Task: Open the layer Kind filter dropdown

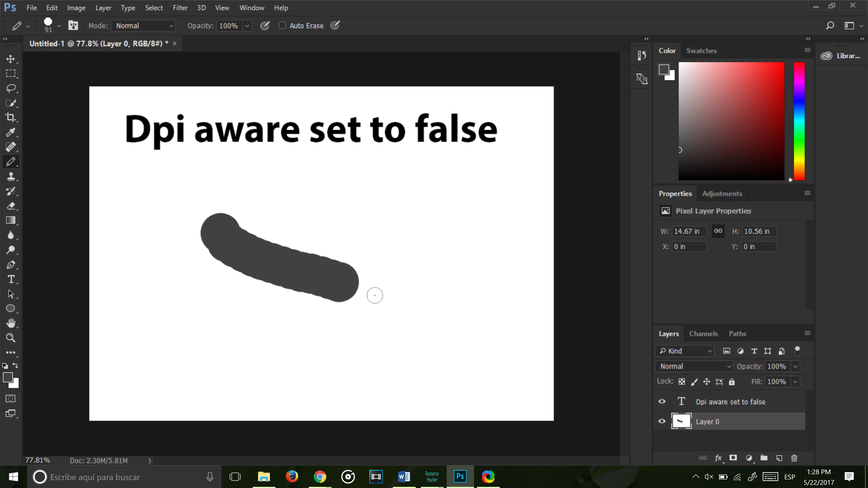Action: [685, 351]
